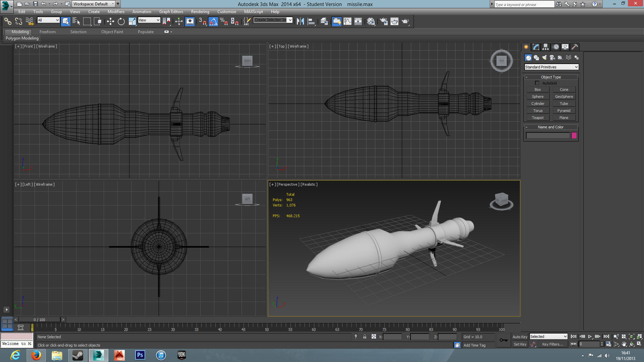Screen dimensions: 644x362
Task: Open the Material Editor from toolbar
Action: 371,21
